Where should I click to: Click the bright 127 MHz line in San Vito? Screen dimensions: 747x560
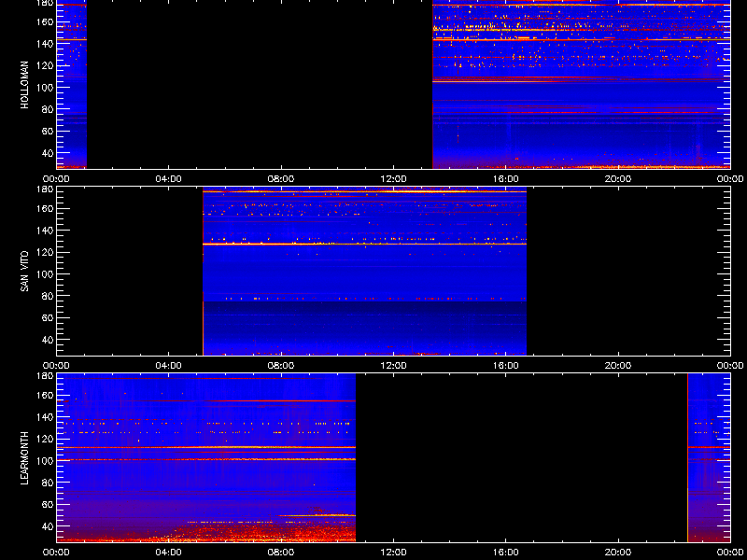point(364,244)
